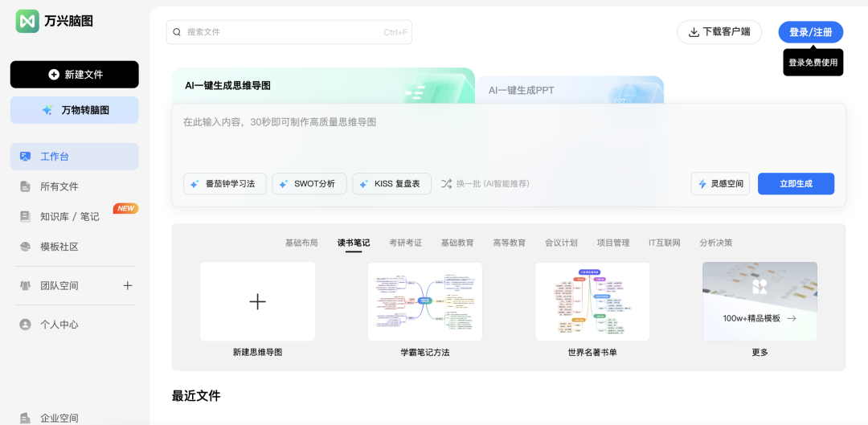Image resolution: width=868 pixels, height=425 pixels.
Task: Select the 基础布局 template tab
Action: [301, 243]
